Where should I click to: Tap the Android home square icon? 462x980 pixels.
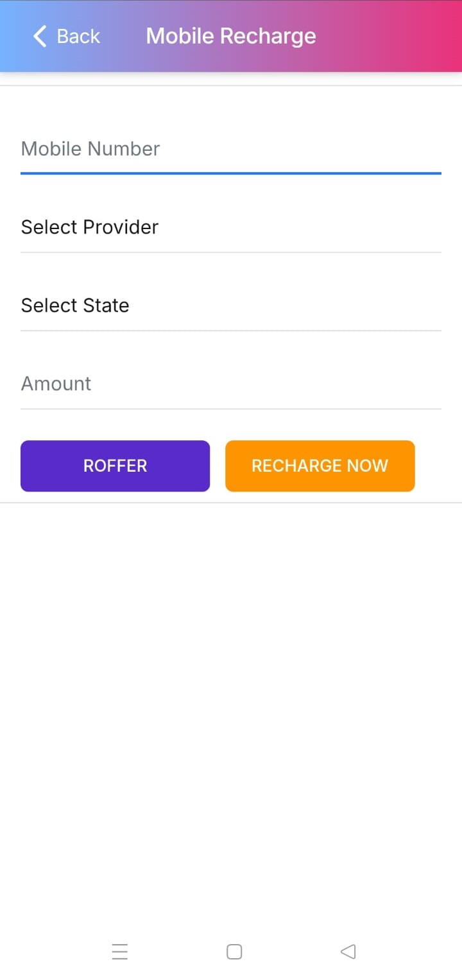pyautogui.click(x=234, y=951)
